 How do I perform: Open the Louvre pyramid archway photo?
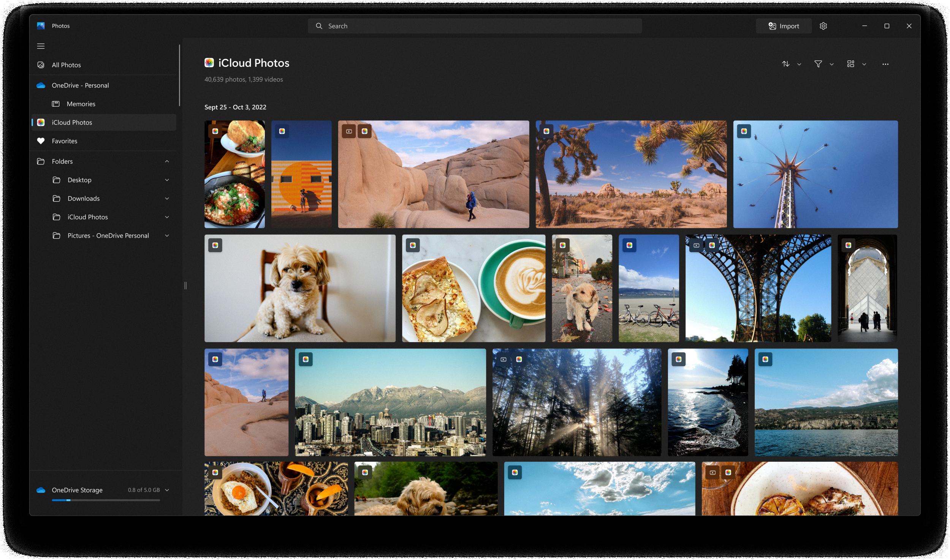point(867,288)
